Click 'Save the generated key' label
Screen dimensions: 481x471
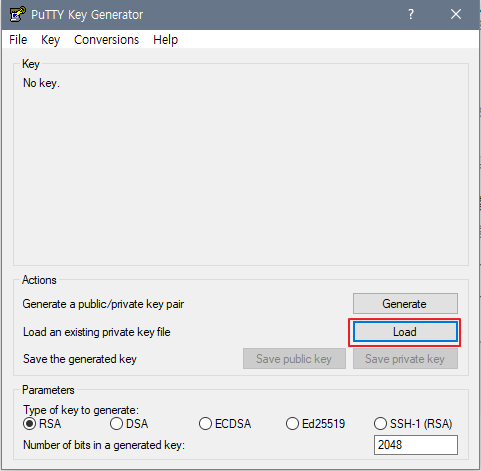pos(80,359)
